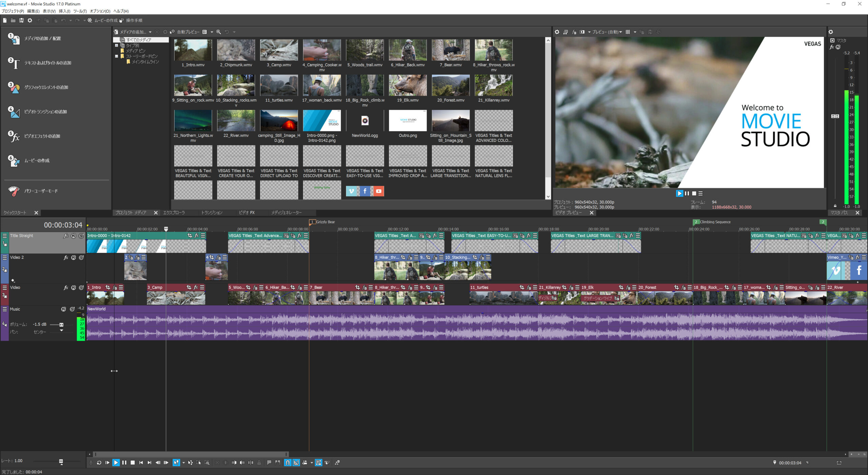Solo the Video track

pyautogui.click(x=81, y=287)
